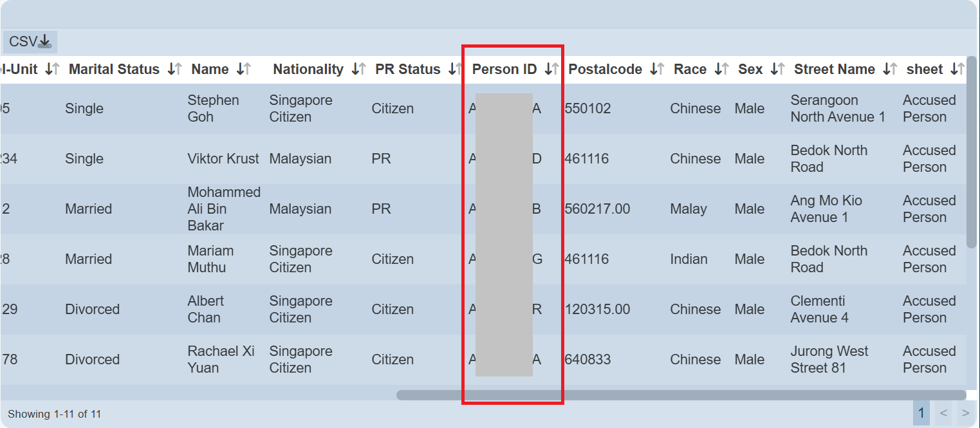This screenshot has width=980, height=428.
Task: Click the next page arrow
Action: click(965, 413)
